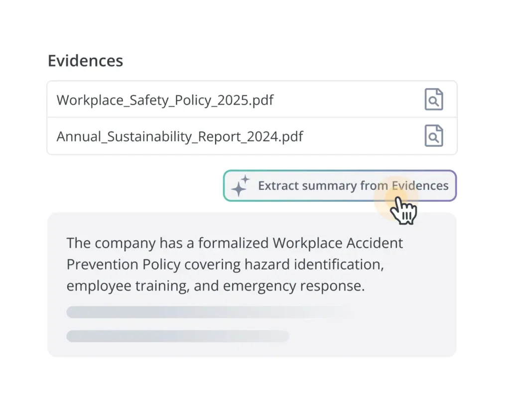Click the longer loading placeholder bar

[209, 312]
